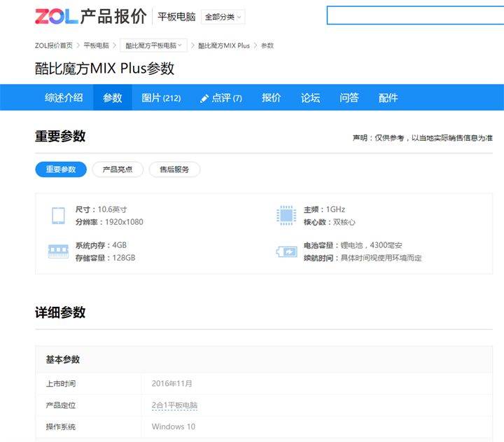Click the 电池容量 锂电池 4300毫安 text

[x=353, y=245]
